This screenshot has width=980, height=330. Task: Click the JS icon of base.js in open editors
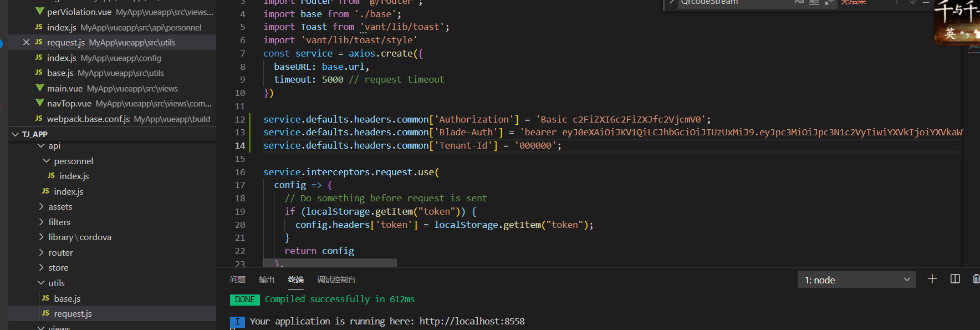(39, 73)
